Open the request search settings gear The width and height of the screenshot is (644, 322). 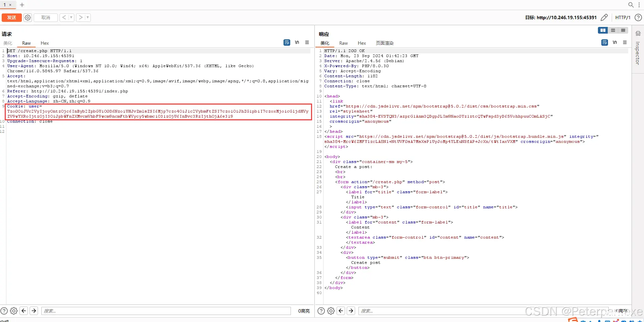point(14,311)
